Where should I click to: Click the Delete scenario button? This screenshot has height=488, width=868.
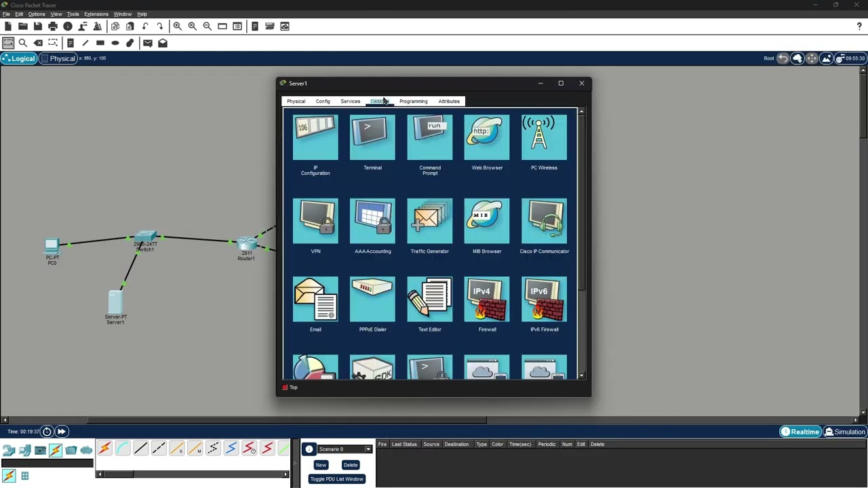coord(351,465)
